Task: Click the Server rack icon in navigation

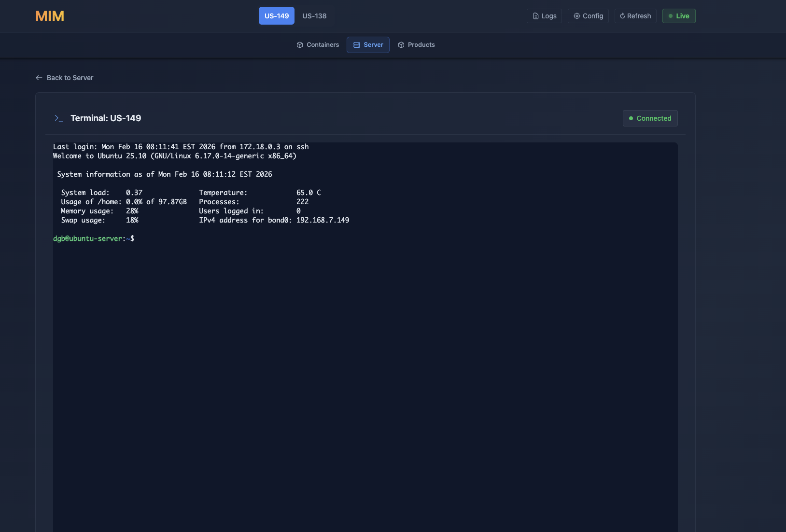Action: [x=356, y=44]
